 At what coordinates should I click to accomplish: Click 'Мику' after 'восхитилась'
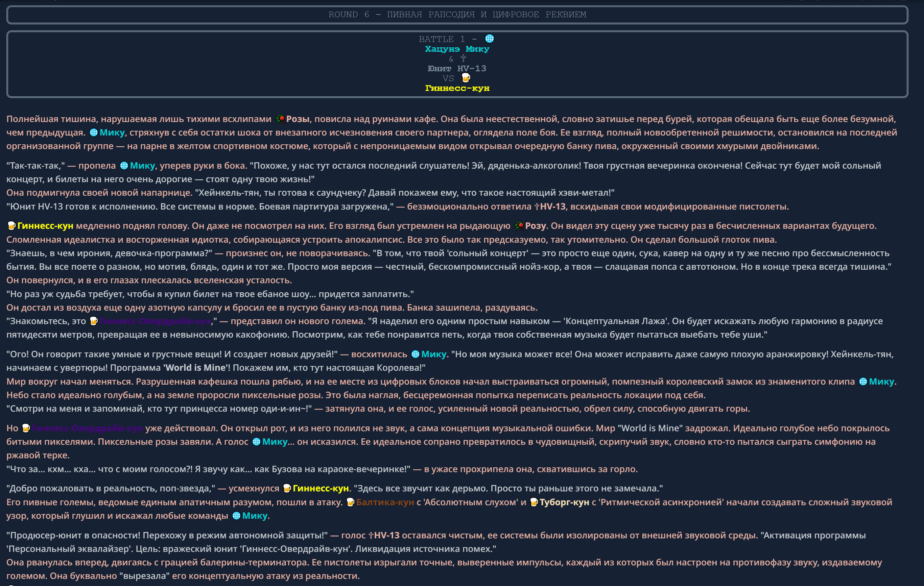click(x=434, y=355)
